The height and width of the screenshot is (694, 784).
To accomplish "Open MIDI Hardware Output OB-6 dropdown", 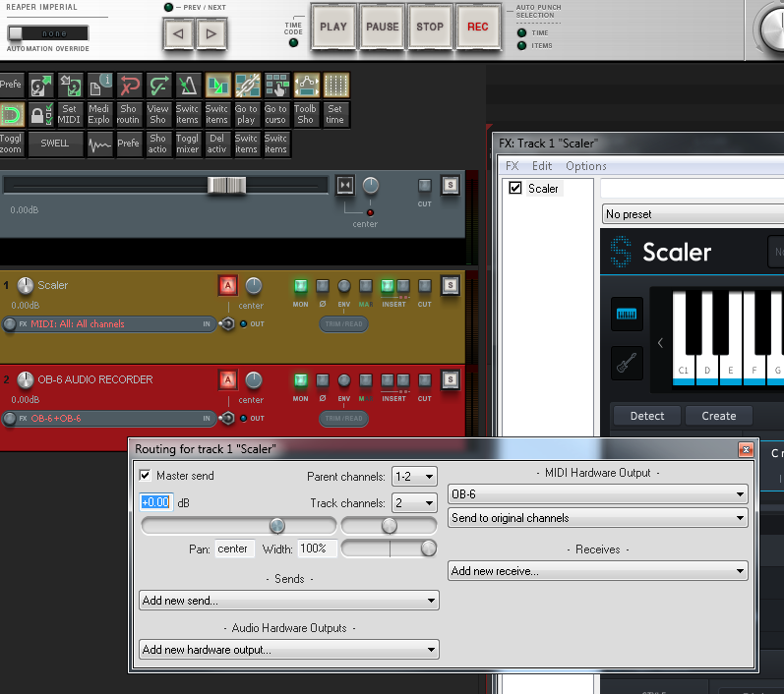I will 597,494.
